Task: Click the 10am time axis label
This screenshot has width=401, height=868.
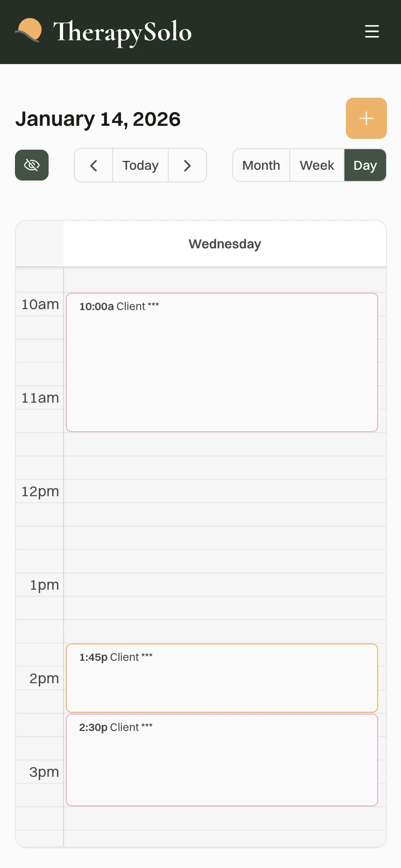Action: (40, 304)
